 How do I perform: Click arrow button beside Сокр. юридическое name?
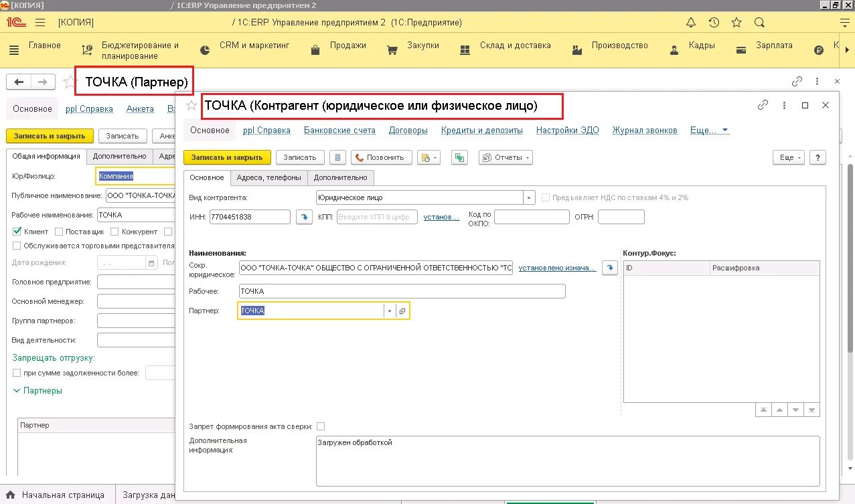coord(609,268)
